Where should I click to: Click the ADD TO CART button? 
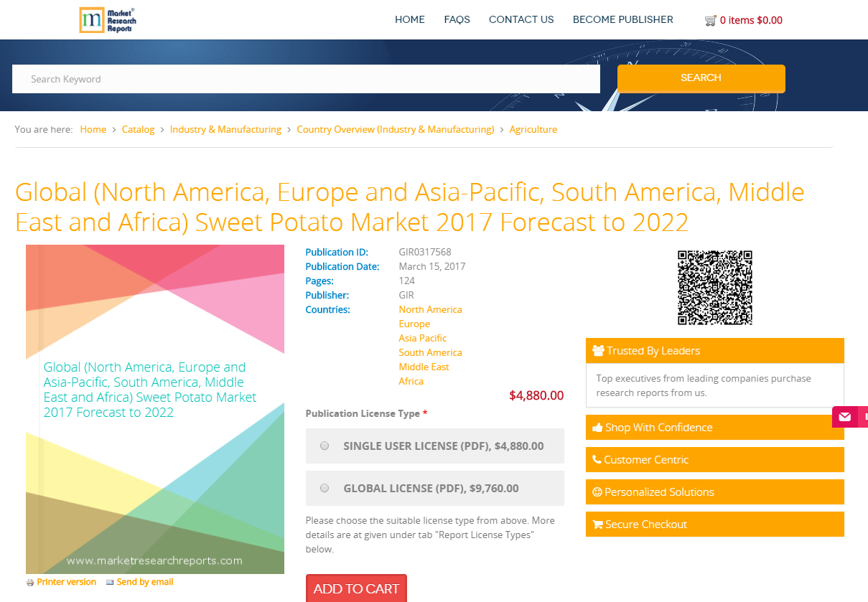(356, 588)
